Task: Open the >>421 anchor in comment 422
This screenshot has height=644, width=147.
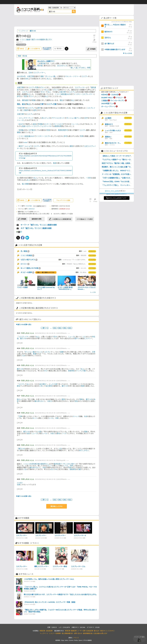Action: click(20, 483)
